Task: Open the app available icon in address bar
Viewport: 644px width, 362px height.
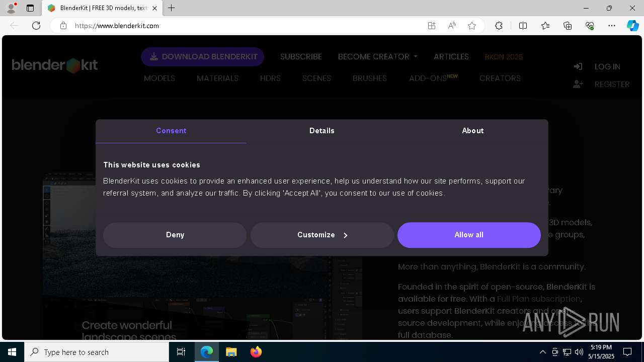Action: [432, 26]
